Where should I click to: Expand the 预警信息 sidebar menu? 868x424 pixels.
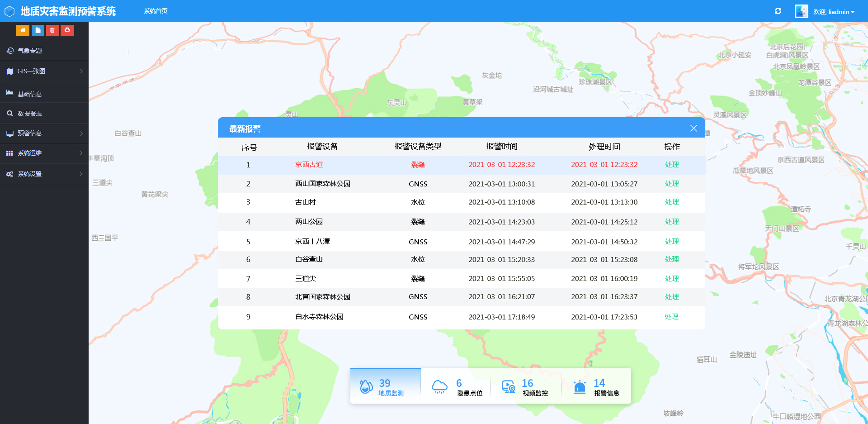[x=44, y=133]
